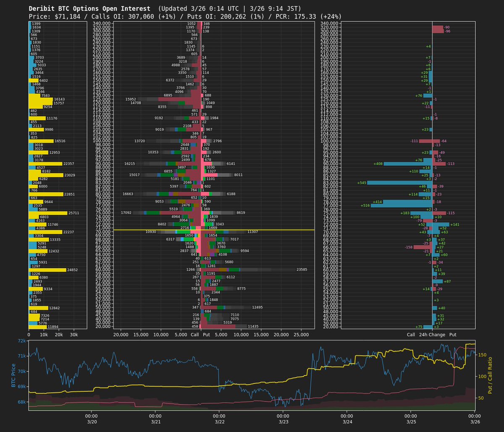Click the '+408' change label at strike 90,000
The image size is (504, 432).
(x=378, y=164)
